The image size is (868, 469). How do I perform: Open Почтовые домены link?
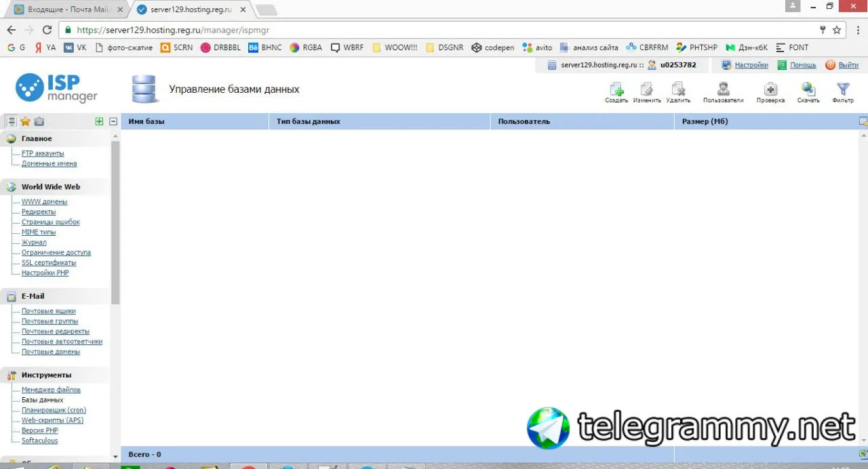[x=50, y=351]
